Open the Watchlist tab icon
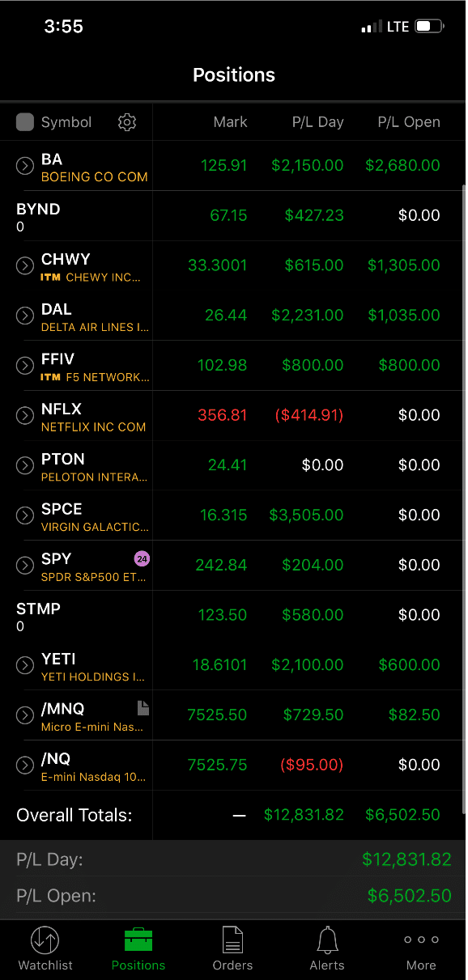 tap(45, 940)
